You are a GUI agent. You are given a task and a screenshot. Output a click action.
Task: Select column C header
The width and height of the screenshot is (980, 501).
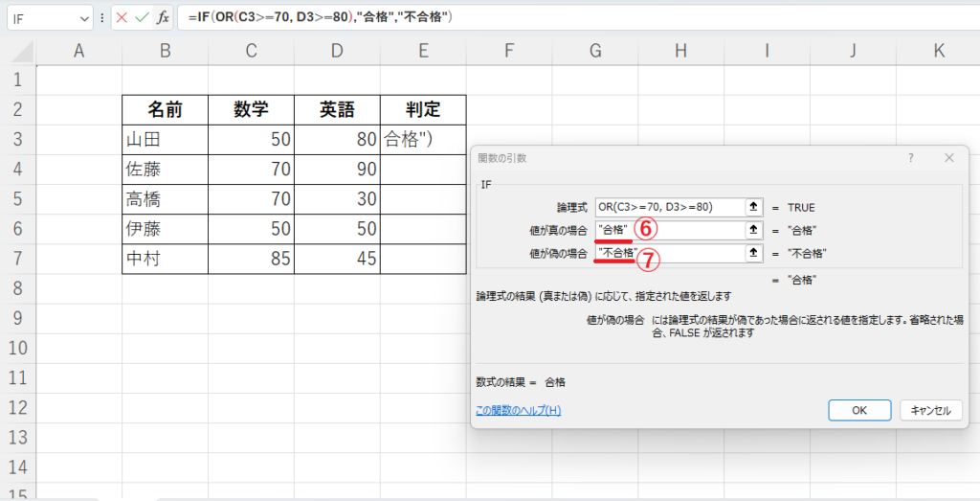tap(251, 50)
